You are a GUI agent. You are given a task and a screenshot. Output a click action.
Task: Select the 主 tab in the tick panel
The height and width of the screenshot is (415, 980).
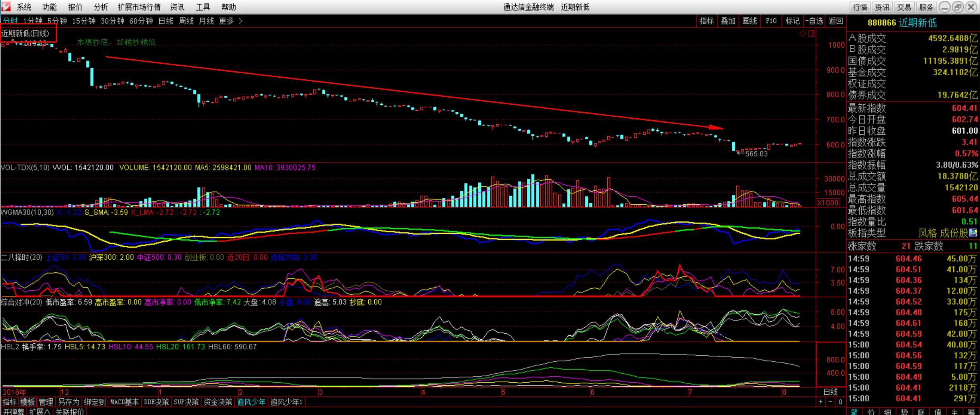(955, 412)
